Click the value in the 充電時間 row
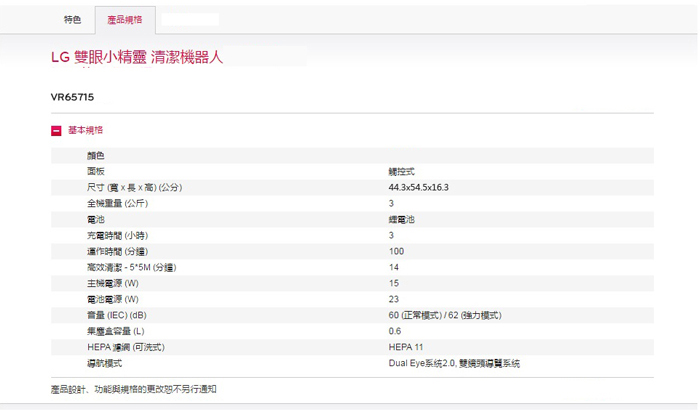Image resolution: width=700 pixels, height=418 pixels. pos(391,235)
